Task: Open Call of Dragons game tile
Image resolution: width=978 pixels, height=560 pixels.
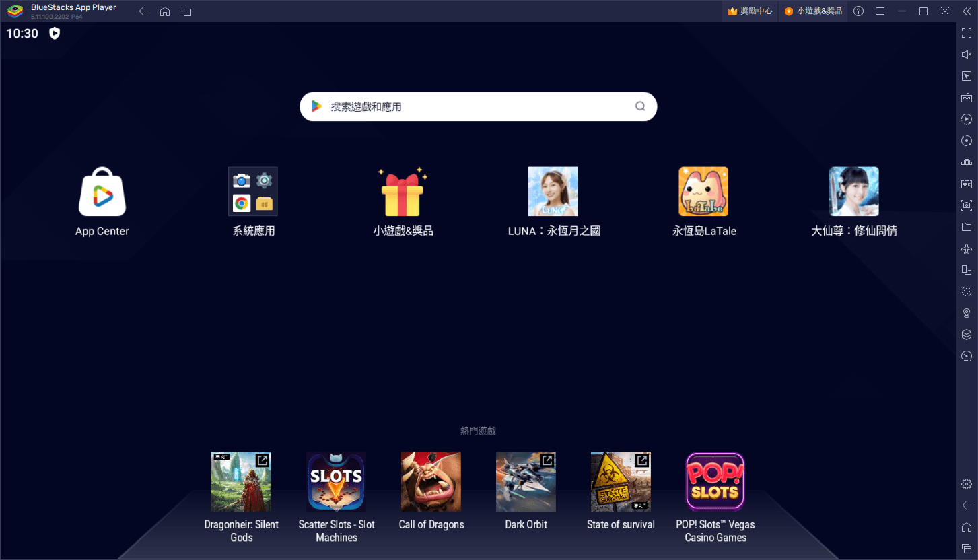Action: [431, 491]
